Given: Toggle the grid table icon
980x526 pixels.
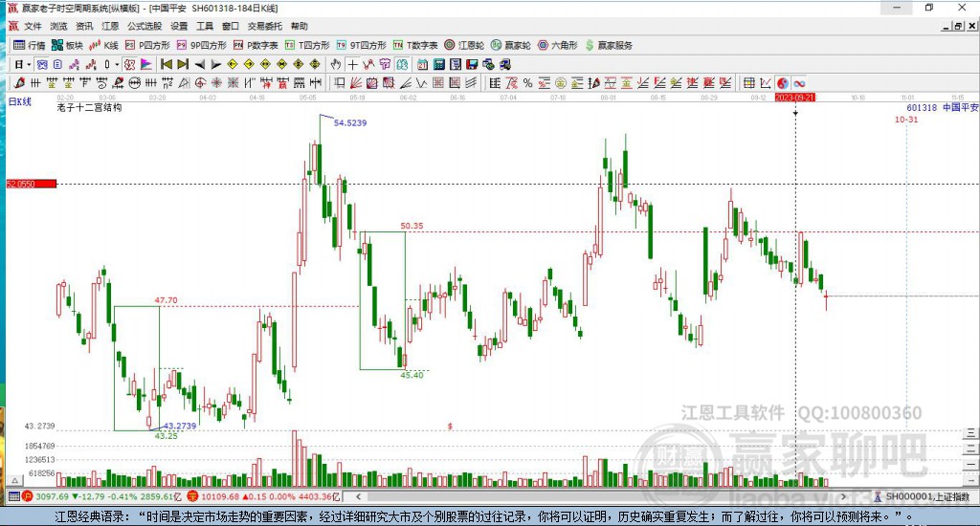Looking at the screenshot, I should (748, 82).
